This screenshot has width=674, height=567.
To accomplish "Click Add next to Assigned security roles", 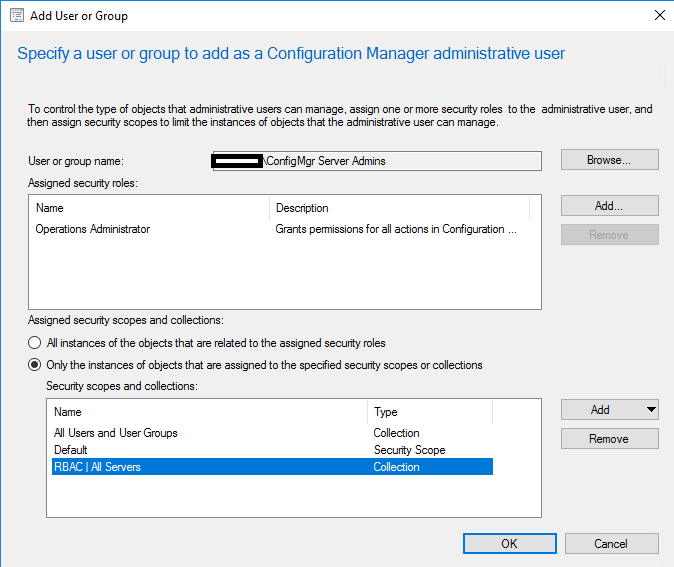I will pyautogui.click(x=609, y=206).
